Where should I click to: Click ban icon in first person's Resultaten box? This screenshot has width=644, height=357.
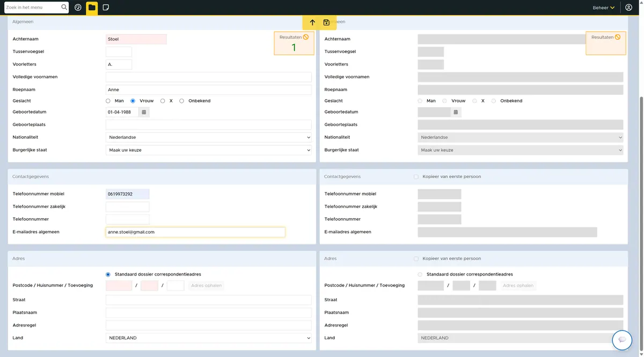(x=306, y=37)
